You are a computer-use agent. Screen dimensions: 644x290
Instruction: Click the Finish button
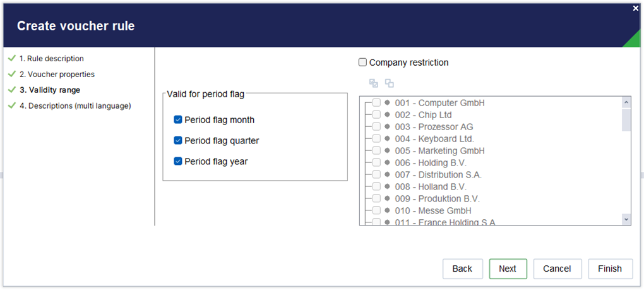click(x=609, y=269)
